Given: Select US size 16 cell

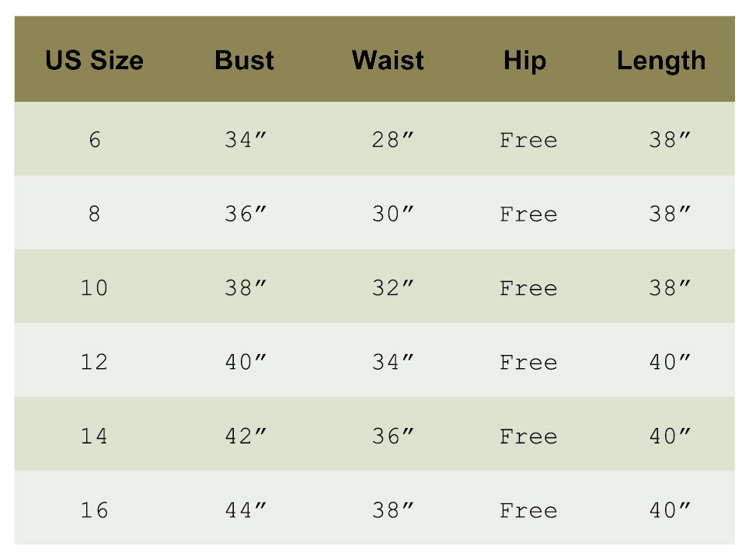Looking at the screenshot, I should click(94, 511).
